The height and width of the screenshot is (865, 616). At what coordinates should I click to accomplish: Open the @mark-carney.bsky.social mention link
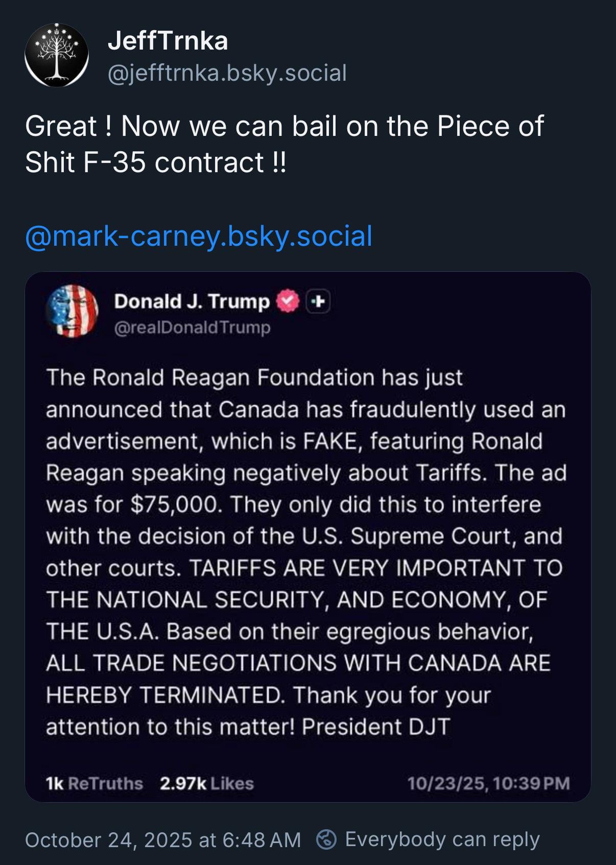[x=199, y=236]
